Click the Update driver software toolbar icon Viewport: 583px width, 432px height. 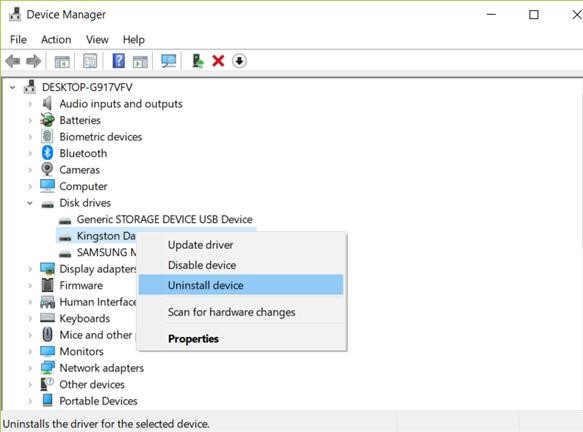click(x=198, y=61)
